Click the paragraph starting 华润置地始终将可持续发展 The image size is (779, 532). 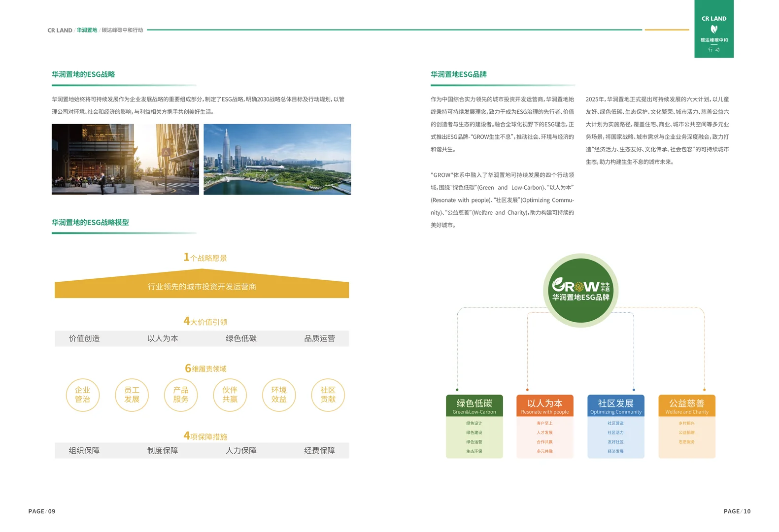pyautogui.click(x=198, y=105)
